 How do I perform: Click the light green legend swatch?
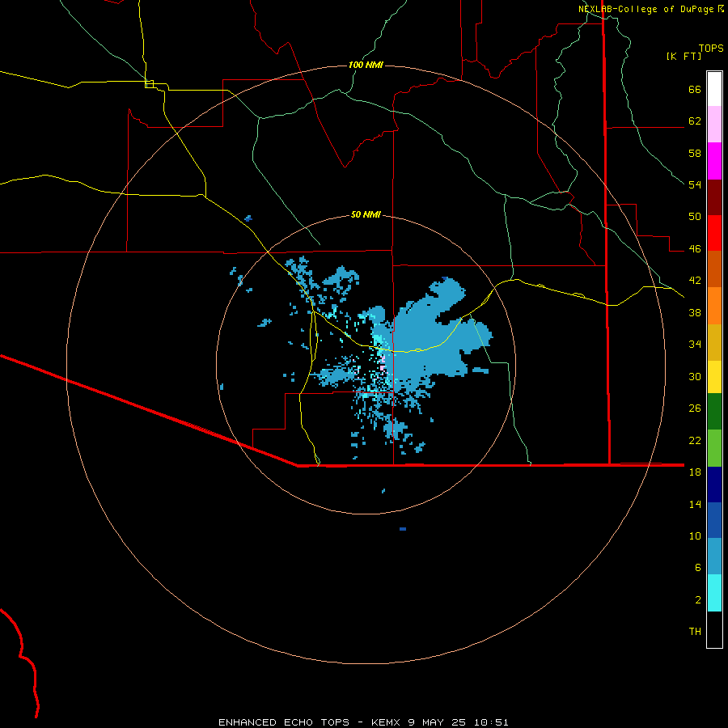coord(714,448)
